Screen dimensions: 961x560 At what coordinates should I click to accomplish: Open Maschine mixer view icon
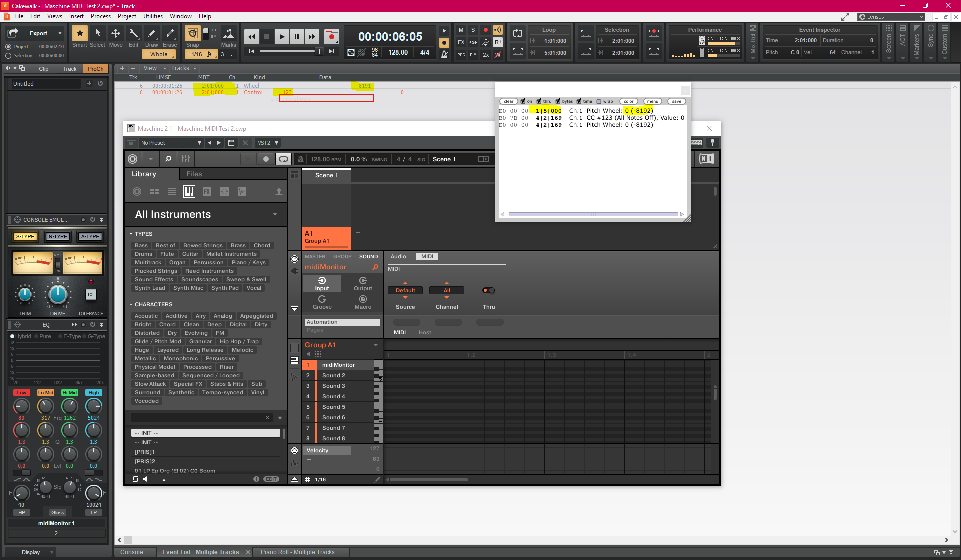(x=186, y=159)
